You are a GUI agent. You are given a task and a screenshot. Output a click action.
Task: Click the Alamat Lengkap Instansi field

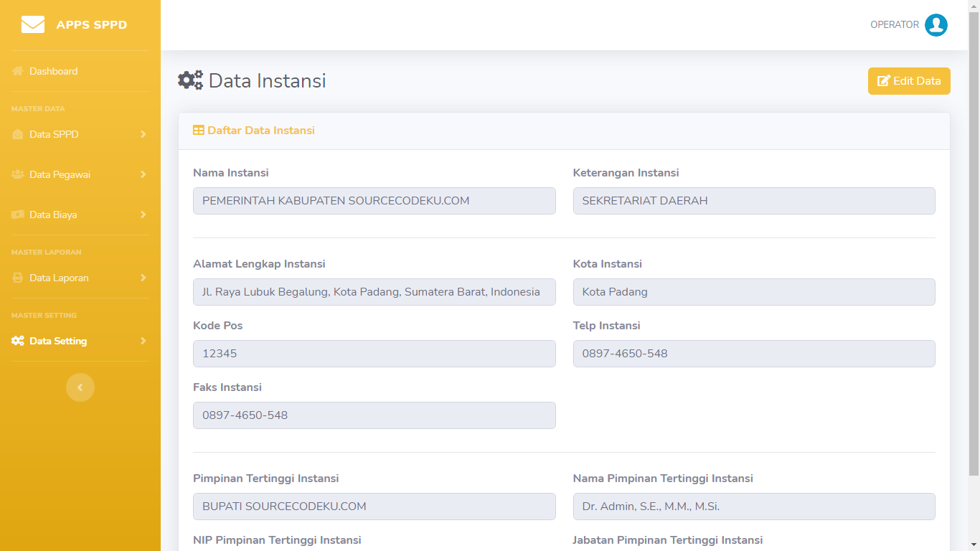(x=374, y=292)
